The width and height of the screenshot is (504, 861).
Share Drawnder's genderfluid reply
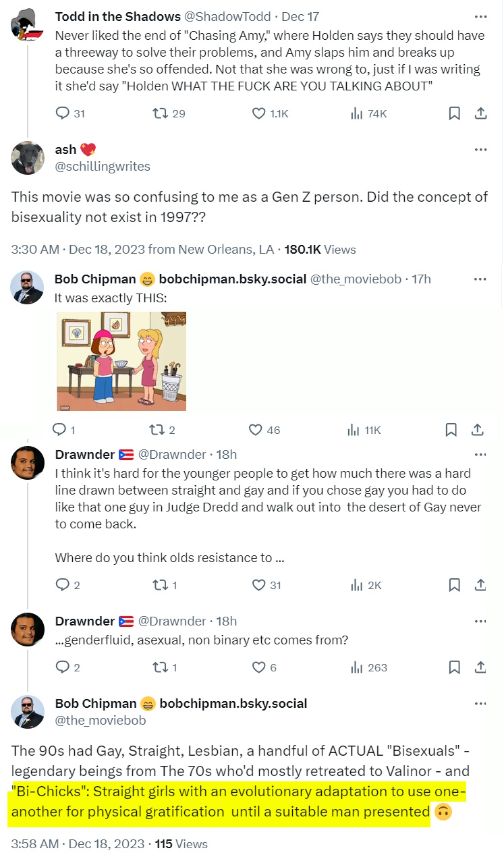pyautogui.click(x=480, y=667)
